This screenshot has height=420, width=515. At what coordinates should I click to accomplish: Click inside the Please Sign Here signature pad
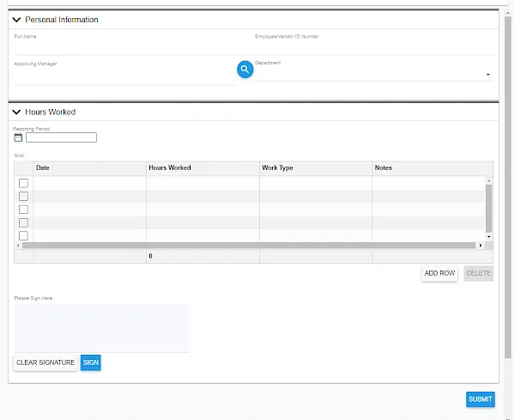(x=101, y=328)
